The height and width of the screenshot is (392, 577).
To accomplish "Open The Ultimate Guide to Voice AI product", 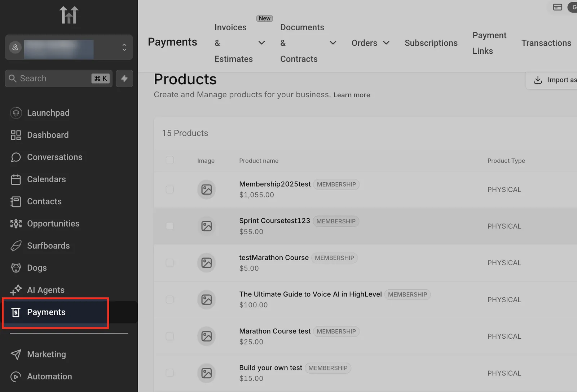I will point(310,294).
